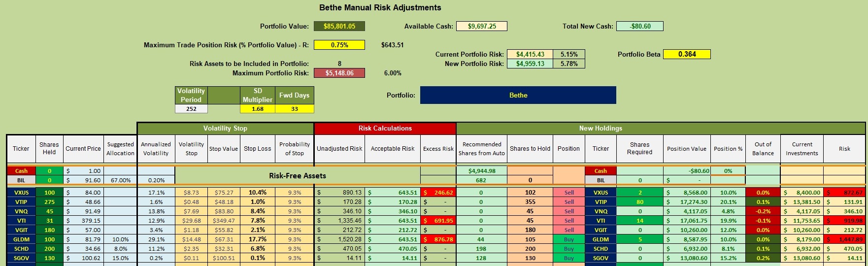Click GLDM excess risk value 876.78
This screenshot has height=266, width=868.
pyautogui.click(x=438, y=239)
